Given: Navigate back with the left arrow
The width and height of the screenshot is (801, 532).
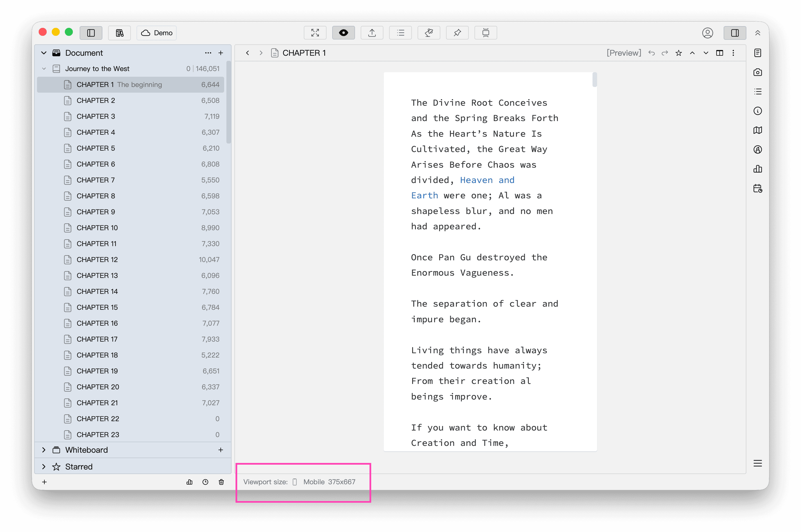Looking at the screenshot, I should [247, 53].
